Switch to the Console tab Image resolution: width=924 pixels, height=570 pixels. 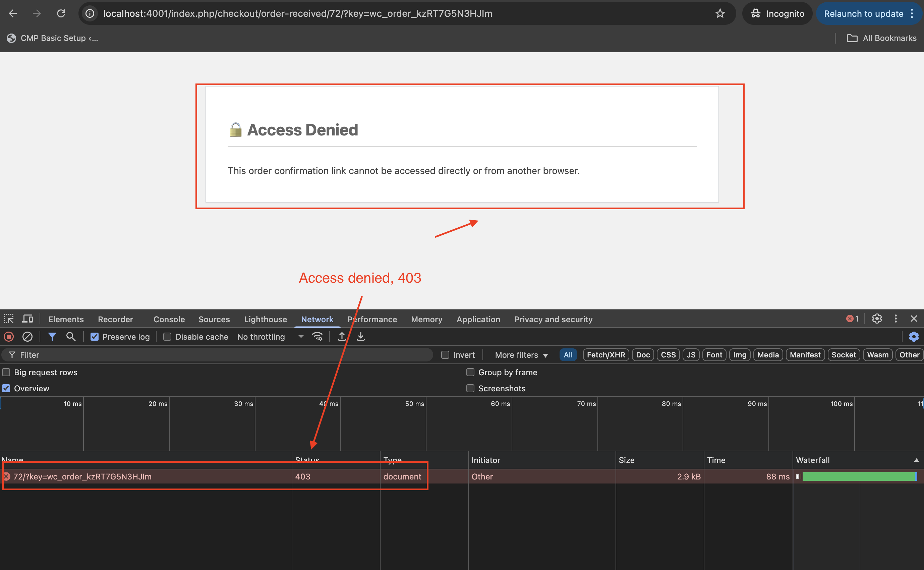pyautogui.click(x=168, y=319)
